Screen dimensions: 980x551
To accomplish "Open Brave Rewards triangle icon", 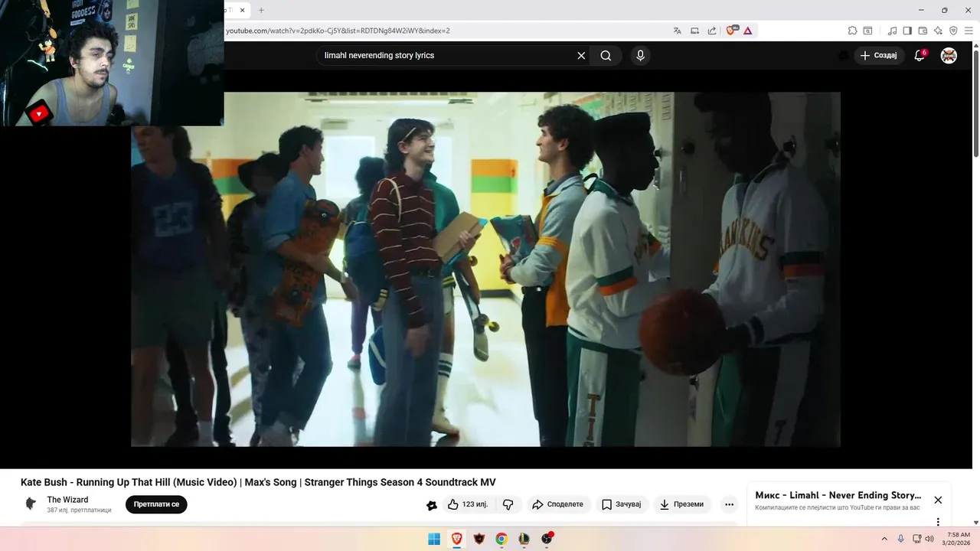I will [x=747, y=31].
